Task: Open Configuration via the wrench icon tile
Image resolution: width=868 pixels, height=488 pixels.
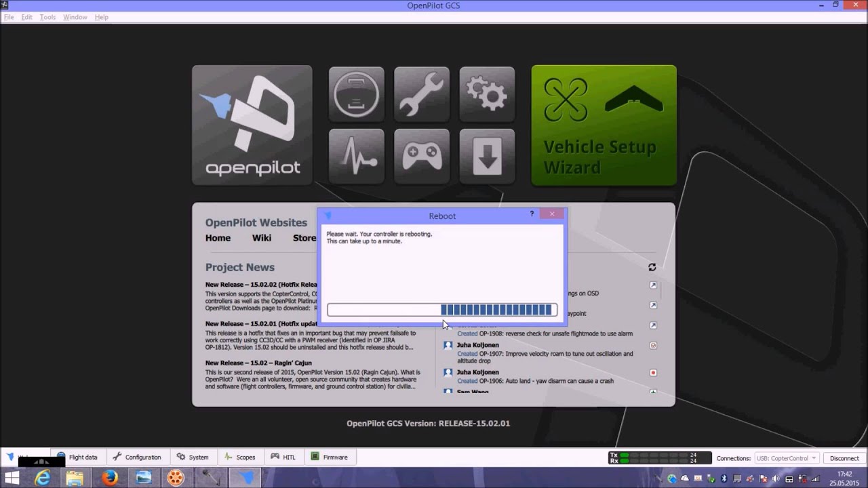Action: click(x=422, y=93)
